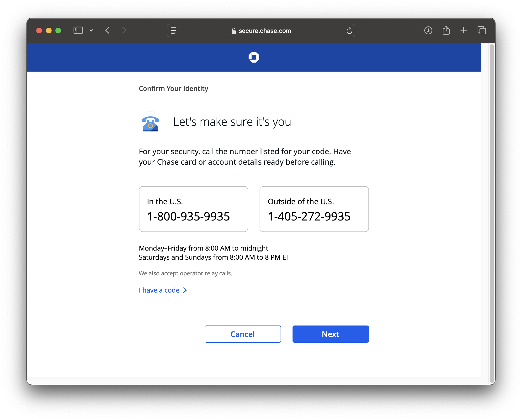Show the tab overview
522x420 pixels.
click(x=482, y=31)
